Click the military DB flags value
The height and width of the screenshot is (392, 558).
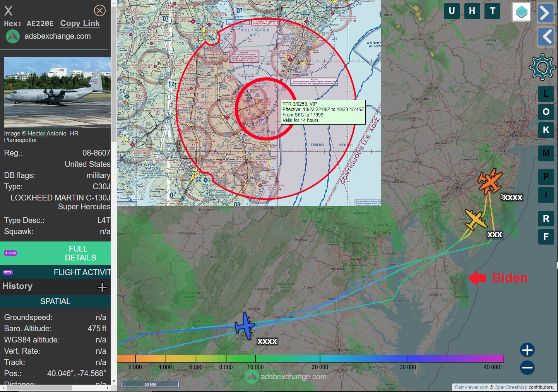click(98, 175)
